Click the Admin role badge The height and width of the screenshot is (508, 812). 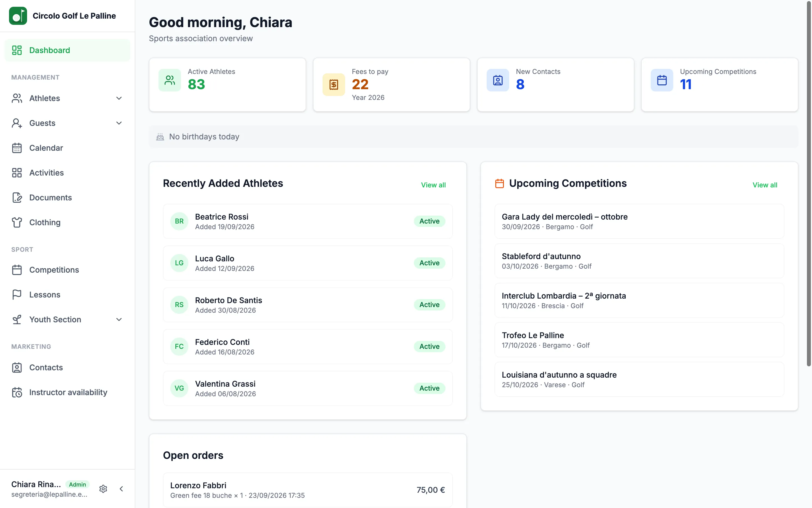(78, 485)
